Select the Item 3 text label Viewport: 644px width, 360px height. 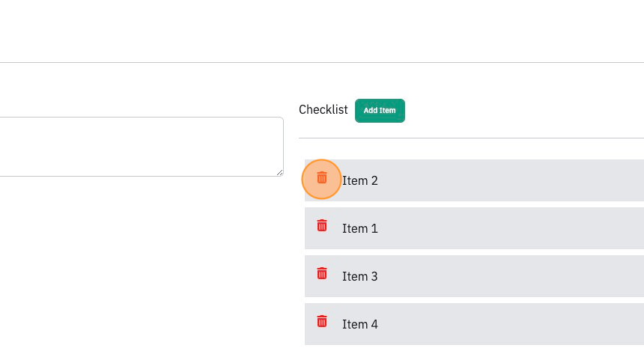tap(359, 276)
